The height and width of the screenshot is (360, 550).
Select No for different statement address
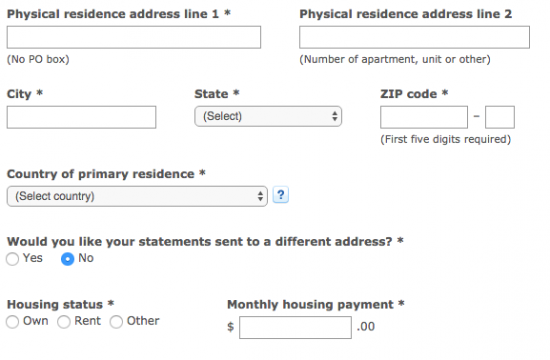tap(67, 259)
